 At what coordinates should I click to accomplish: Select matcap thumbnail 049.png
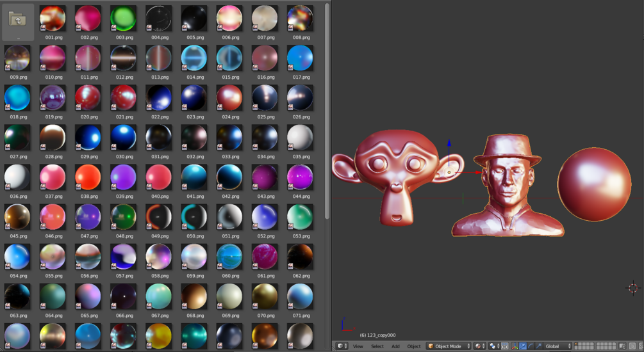tap(158, 217)
